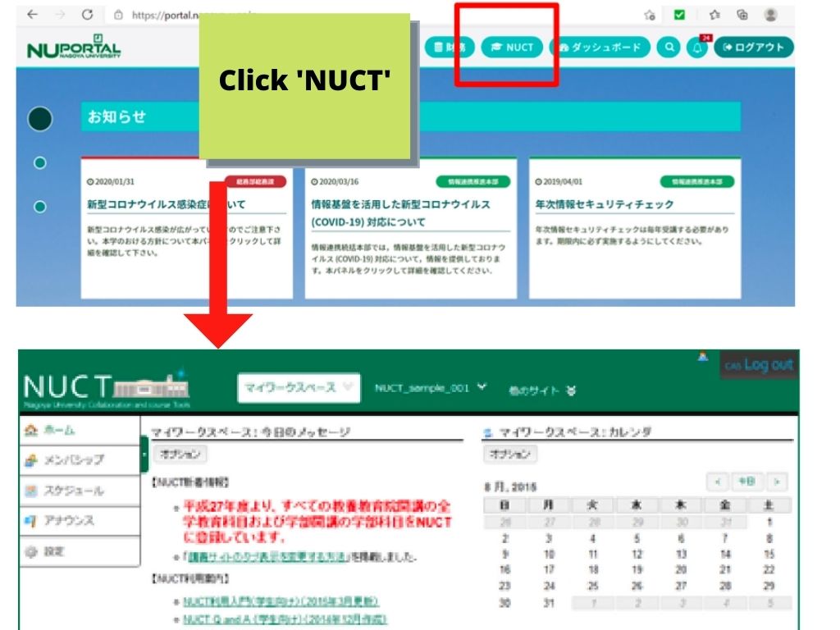The width and height of the screenshot is (840, 630).
Task: Select calendar day 25
Action: point(593,586)
